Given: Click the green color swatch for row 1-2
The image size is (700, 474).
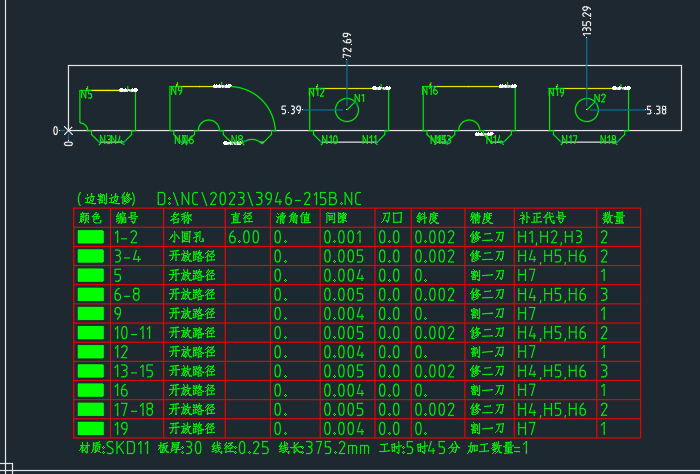Looking at the screenshot, I should click(x=91, y=237).
